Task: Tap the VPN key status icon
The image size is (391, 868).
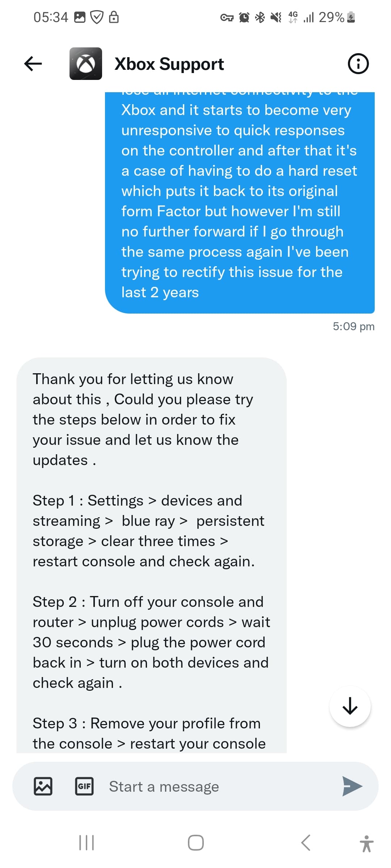Action: click(227, 17)
